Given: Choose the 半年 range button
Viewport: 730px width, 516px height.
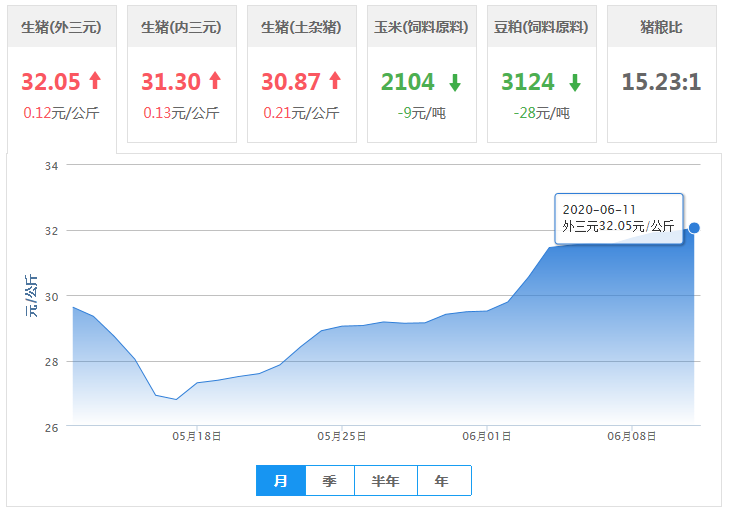Looking at the screenshot, I should (385, 481).
